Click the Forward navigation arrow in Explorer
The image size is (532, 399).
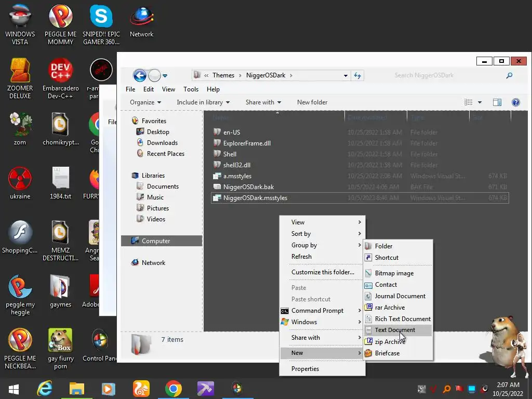tap(154, 75)
